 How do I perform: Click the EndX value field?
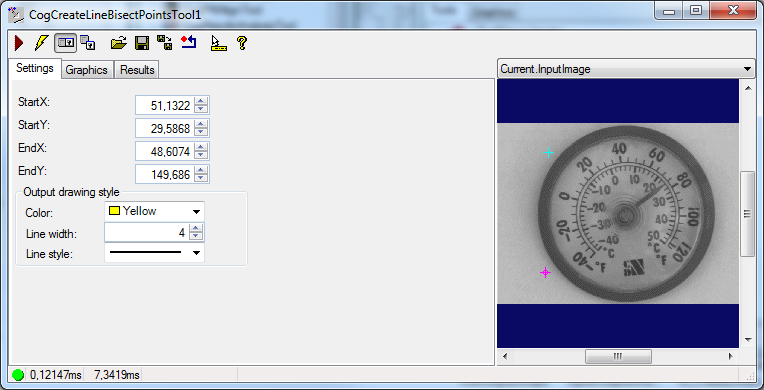pos(165,151)
